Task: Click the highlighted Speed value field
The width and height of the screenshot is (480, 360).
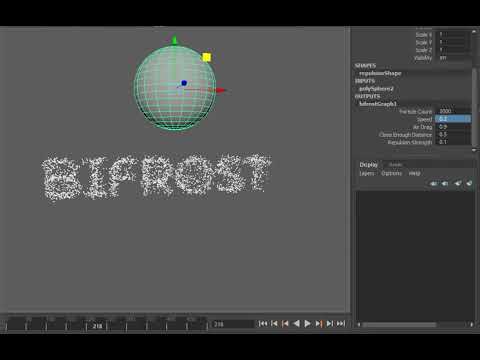Action: (453, 119)
